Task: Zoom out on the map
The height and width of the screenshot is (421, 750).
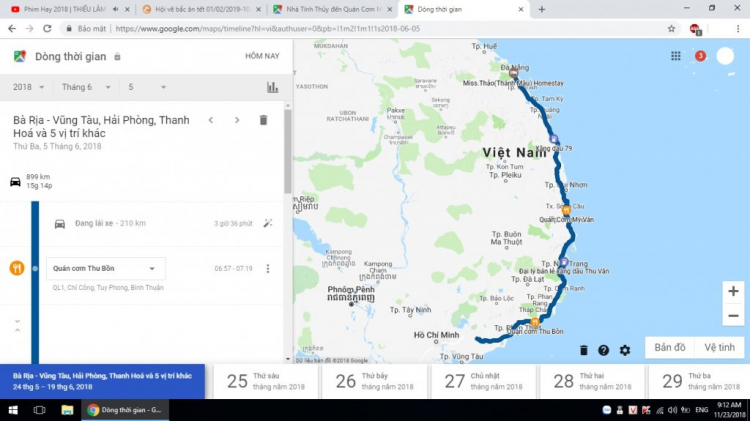Action: coord(733,316)
